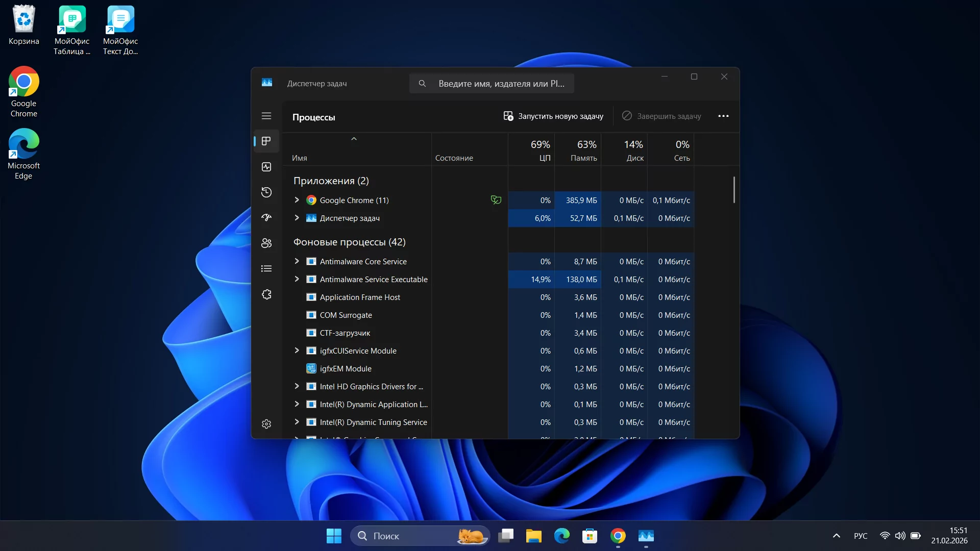This screenshot has width=980, height=551.
Task: Open Startup apps page icon
Action: pyautogui.click(x=266, y=218)
